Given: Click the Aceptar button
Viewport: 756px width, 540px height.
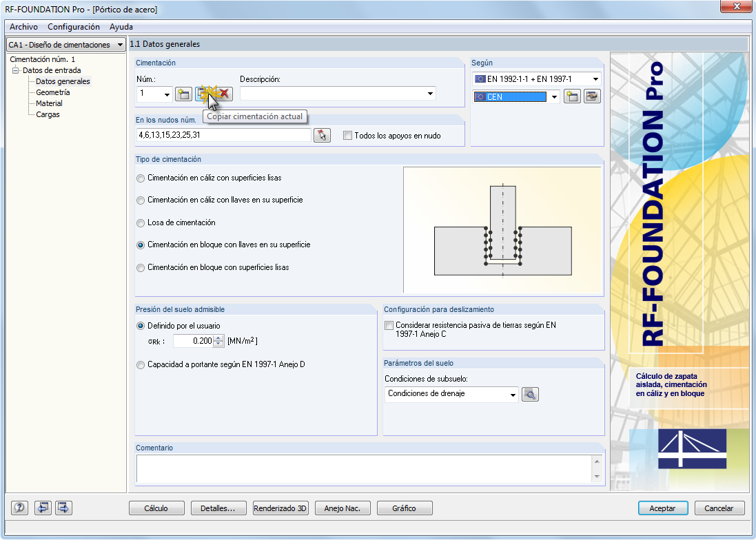Looking at the screenshot, I should 663,508.
